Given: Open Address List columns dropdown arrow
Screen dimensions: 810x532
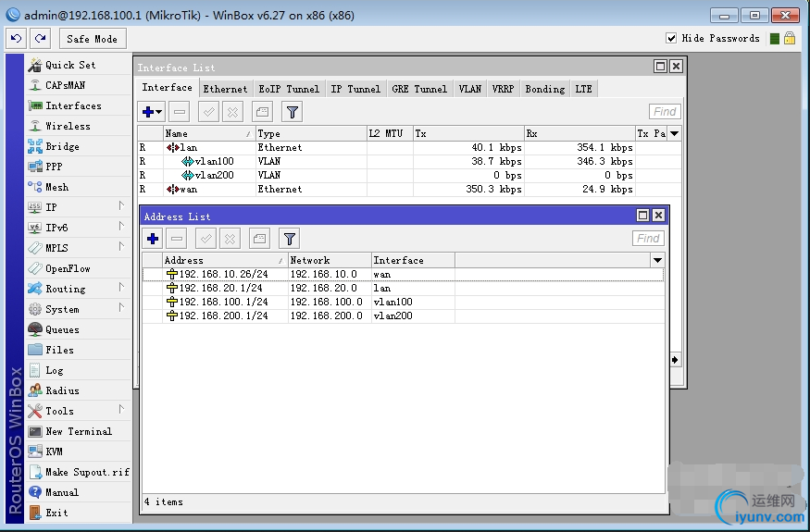Looking at the screenshot, I should [x=657, y=260].
